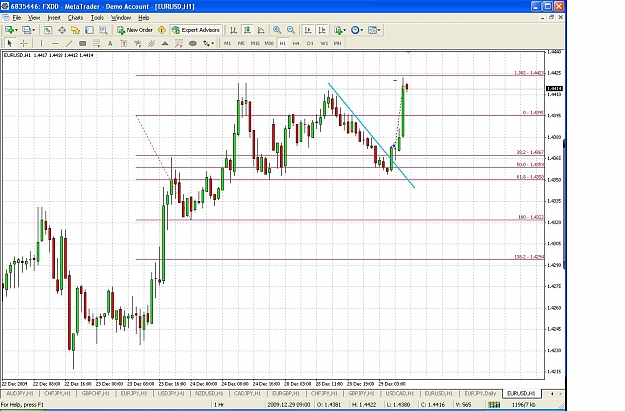Select the Ellipse shape tool
The image size is (625, 411).
pyautogui.click(x=193, y=43)
